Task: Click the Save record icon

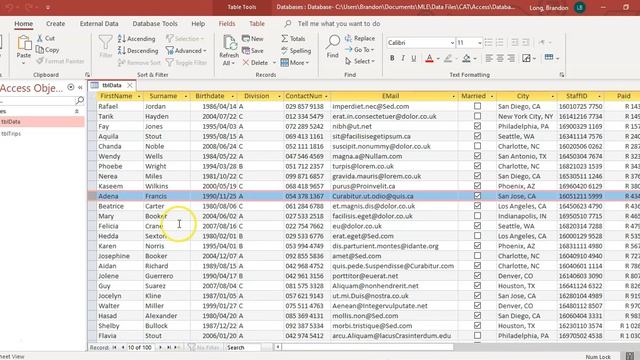Action: coord(246,51)
